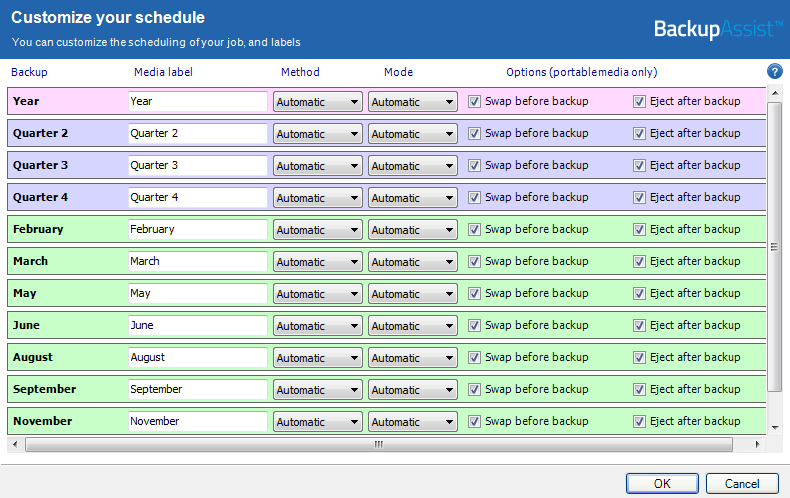Click the May media label field

pos(198,294)
